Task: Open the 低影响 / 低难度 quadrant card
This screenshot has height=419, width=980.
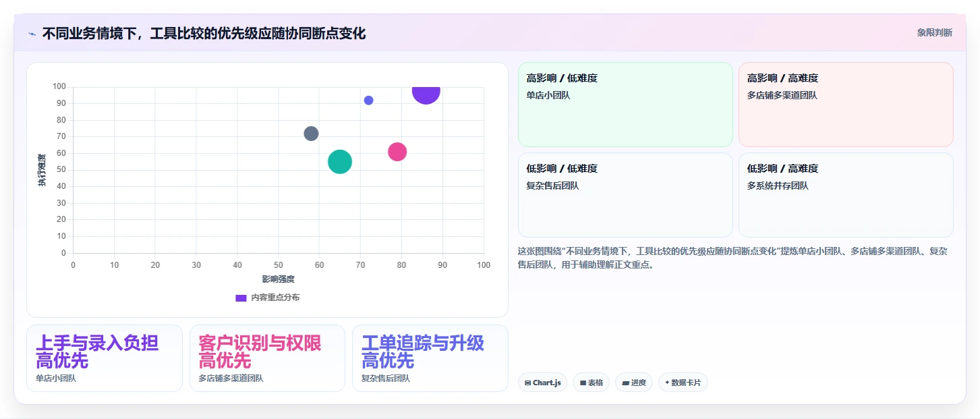Action: [x=625, y=195]
